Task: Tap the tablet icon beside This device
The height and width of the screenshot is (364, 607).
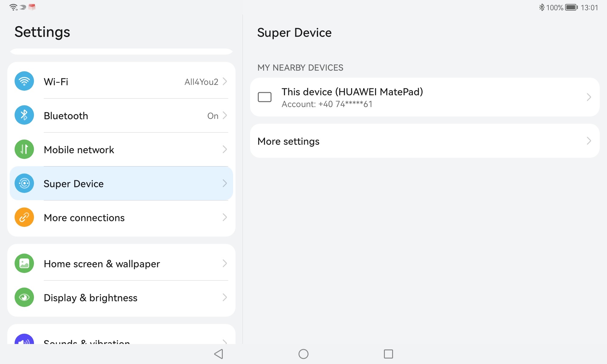Action: coord(264,97)
